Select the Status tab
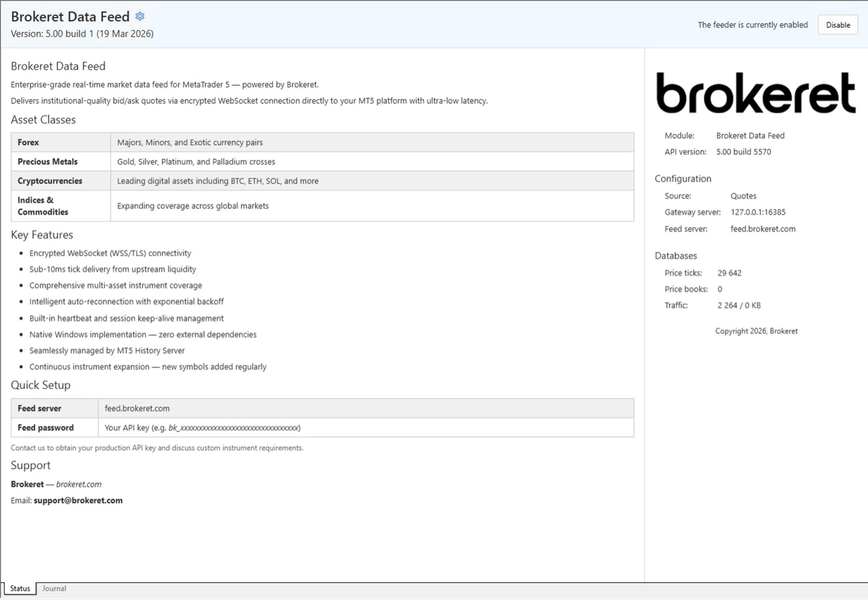Image resolution: width=868 pixels, height=600 pixels. coord(20,588)
